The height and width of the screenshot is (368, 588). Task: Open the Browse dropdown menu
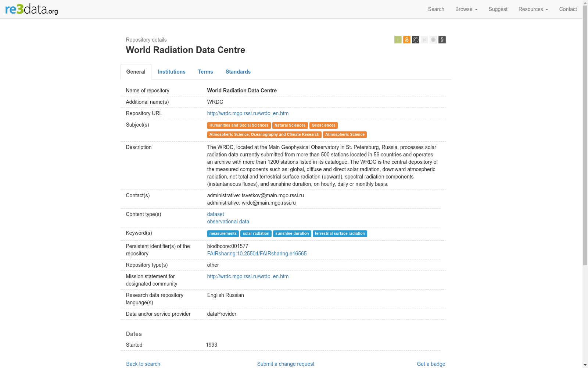466,9
